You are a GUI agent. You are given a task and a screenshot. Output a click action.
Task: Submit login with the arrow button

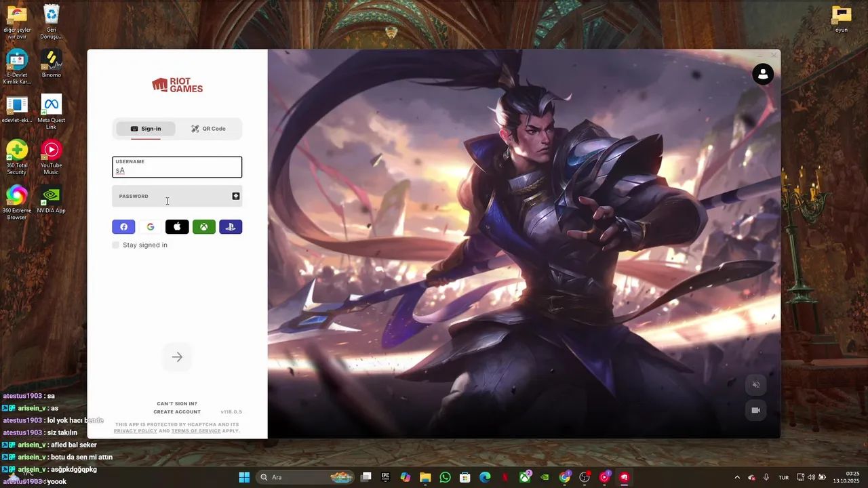(x=177, y=357)
